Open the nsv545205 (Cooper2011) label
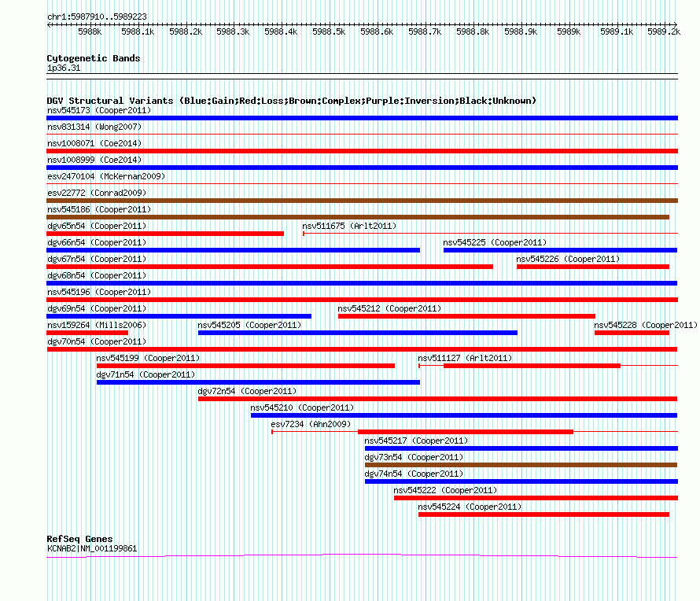 [x=249, y=325]
